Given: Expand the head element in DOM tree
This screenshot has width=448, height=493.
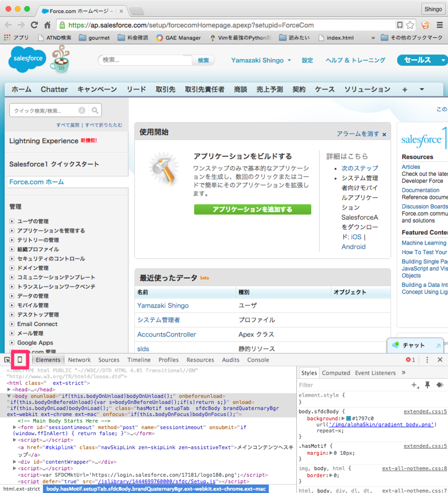Looking at the screenshot, I should click(x=9, y=389).
